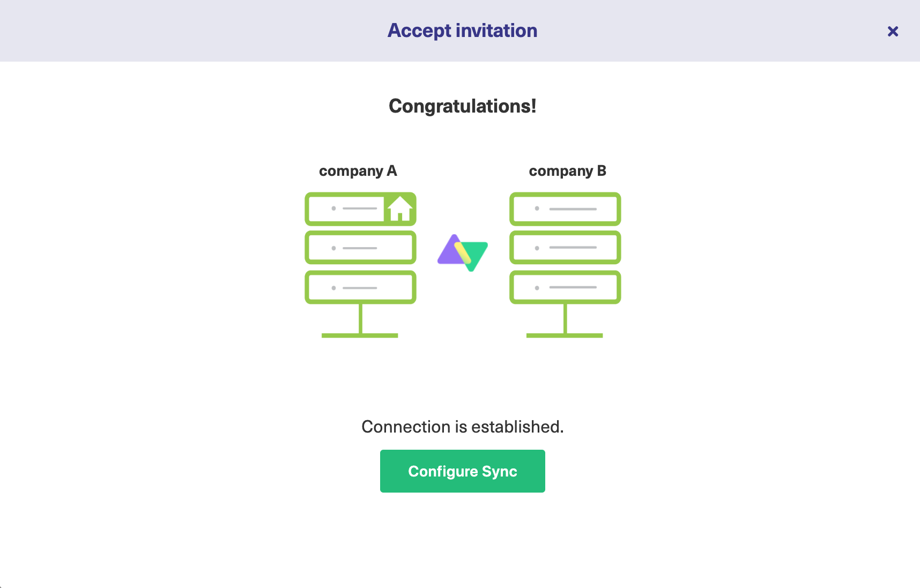Click the Congratulations! heading
Screen dimensions: 920x588
(x=462, y=106)
